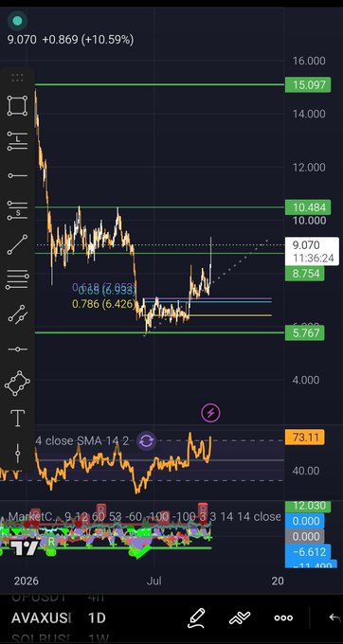Select the Short Position tool

pyautogui.click(x=17, y=210)
